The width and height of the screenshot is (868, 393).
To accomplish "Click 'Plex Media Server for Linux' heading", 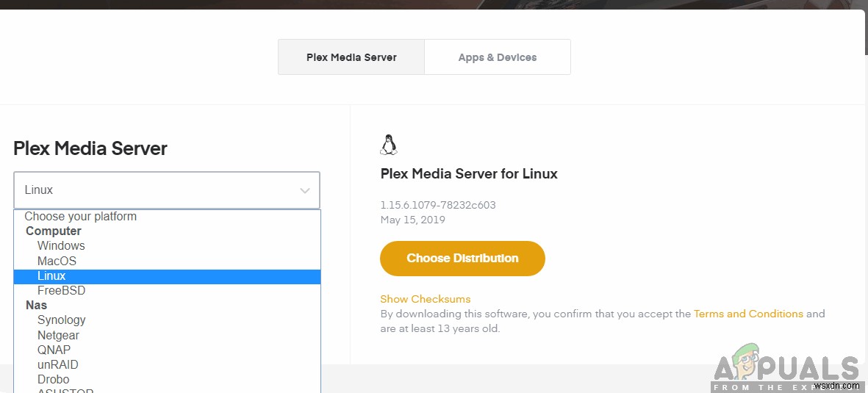I will pyautogui.click(x=469, y=174).
